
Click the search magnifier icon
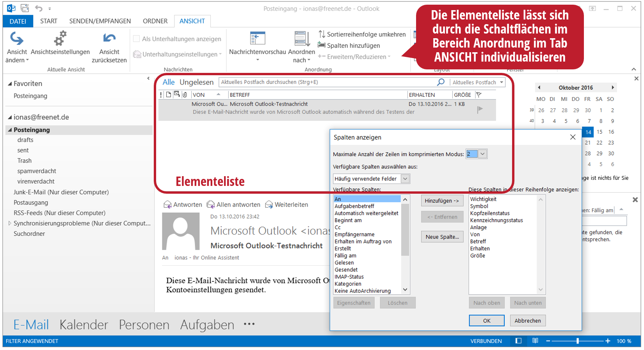coord(441,82)
